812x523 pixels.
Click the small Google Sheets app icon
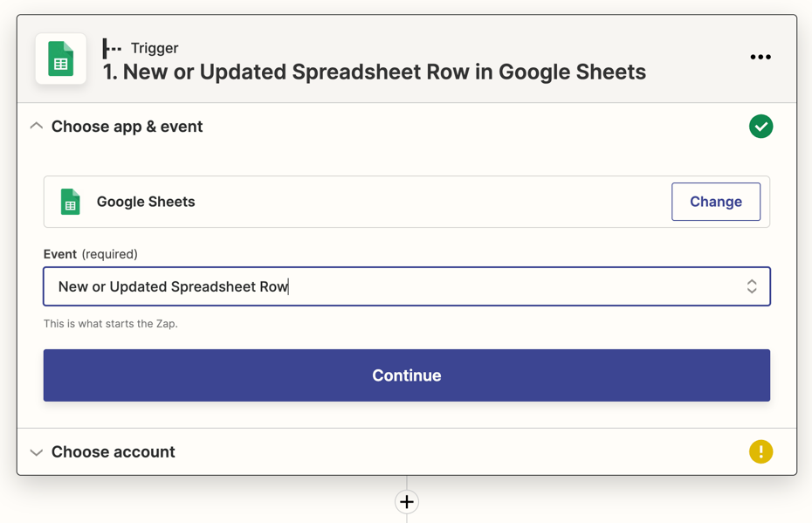click(x=71, y=202)
